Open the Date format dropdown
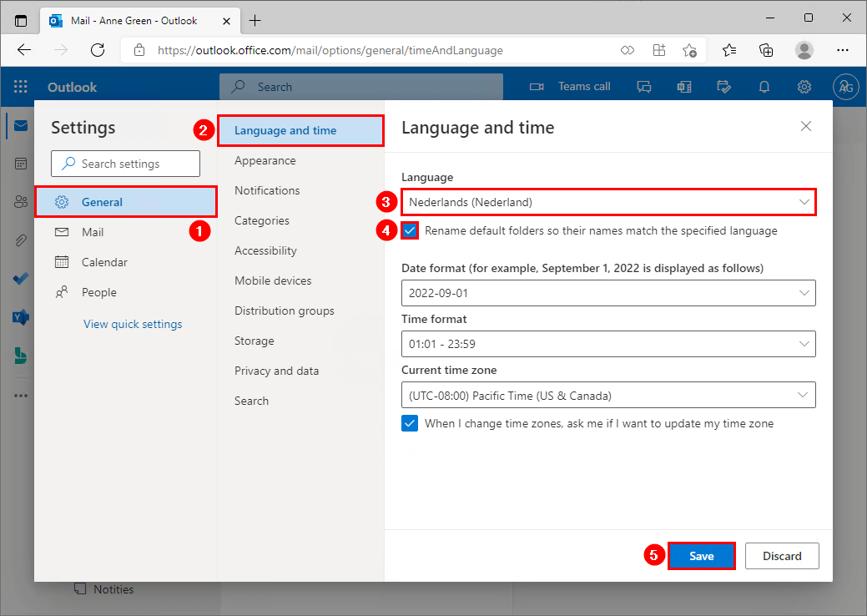867x616 pixels. (x=607, y=293)
